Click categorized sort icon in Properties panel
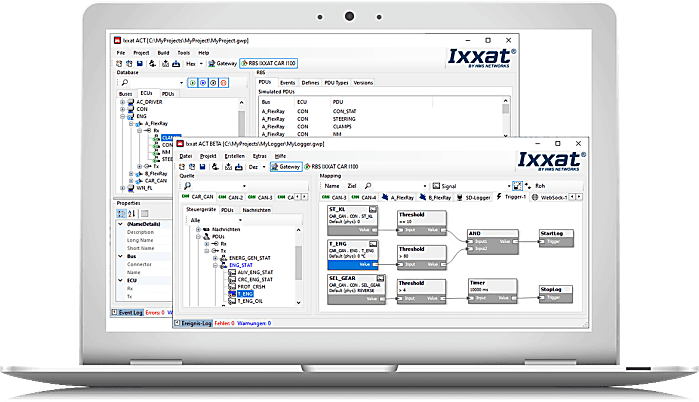The image size is (699, 402). click(x=121, y=214)
